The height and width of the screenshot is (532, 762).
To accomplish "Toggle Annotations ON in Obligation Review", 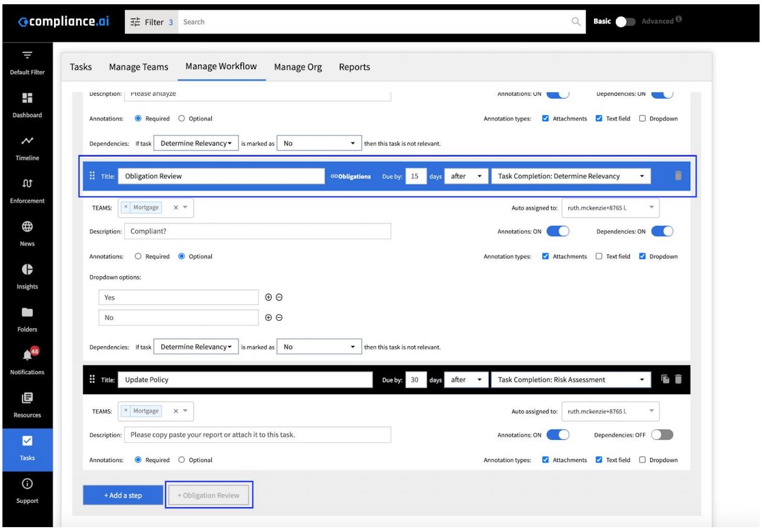I will (558, 231).
